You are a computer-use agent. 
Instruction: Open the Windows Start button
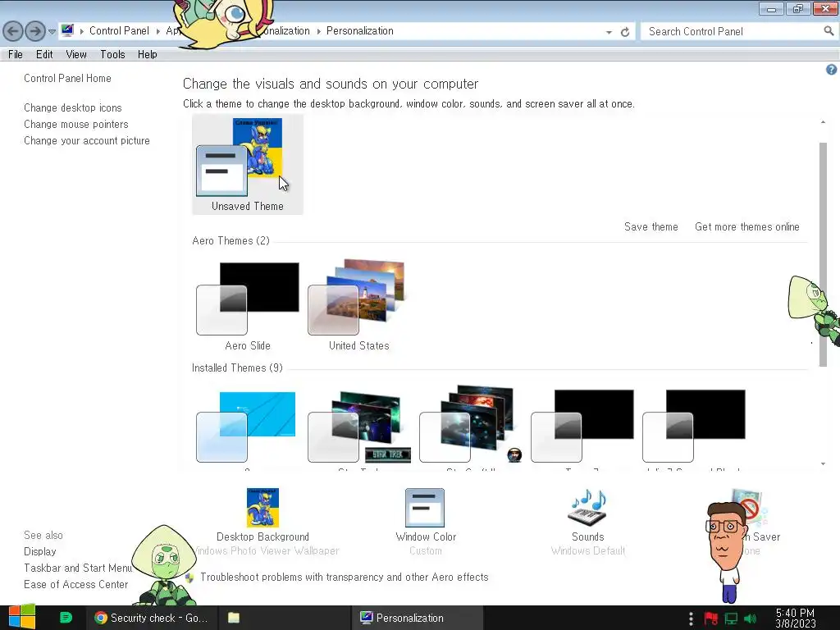pyautogui.click(x=22, y=617)
